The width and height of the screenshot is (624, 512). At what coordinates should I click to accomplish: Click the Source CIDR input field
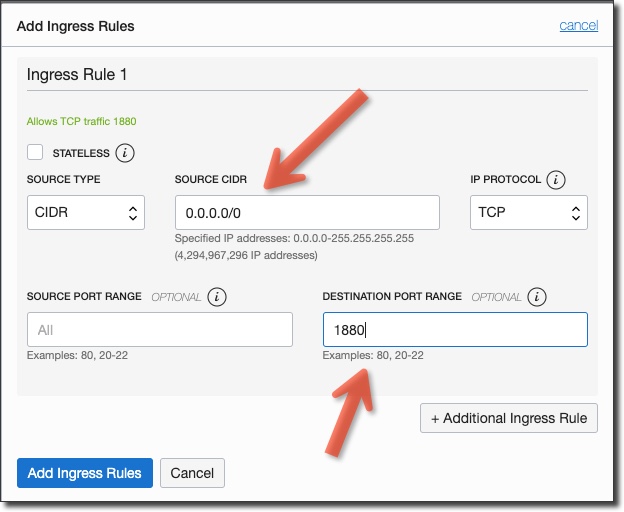coord(307,212)
